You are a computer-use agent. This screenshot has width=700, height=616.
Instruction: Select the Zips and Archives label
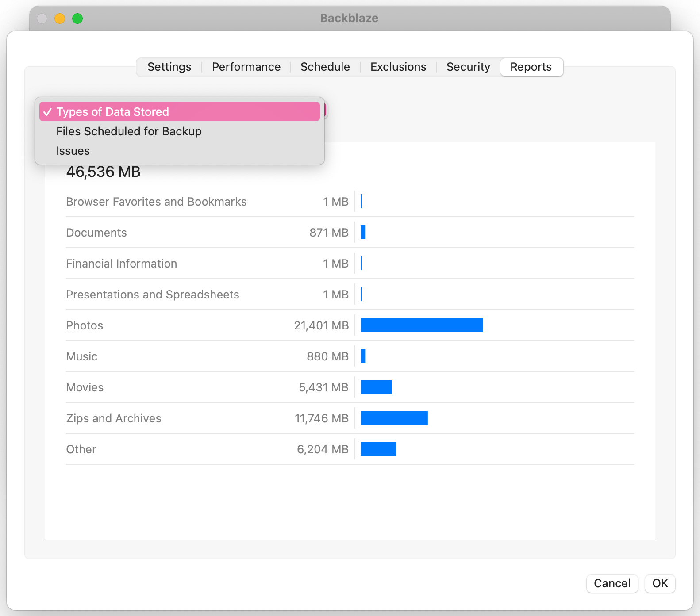[114, 418]
